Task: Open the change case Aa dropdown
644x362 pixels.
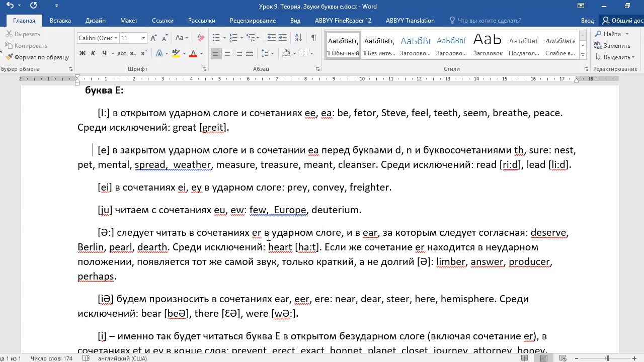Action: point(182,38)
